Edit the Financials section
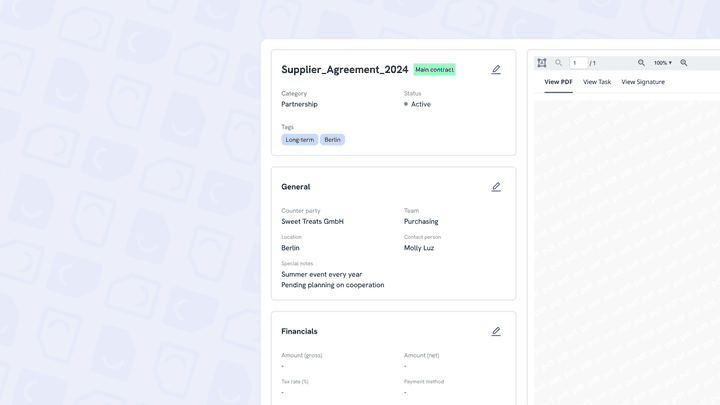This screenshot has height=405, width=720. (x=496, y=332)
